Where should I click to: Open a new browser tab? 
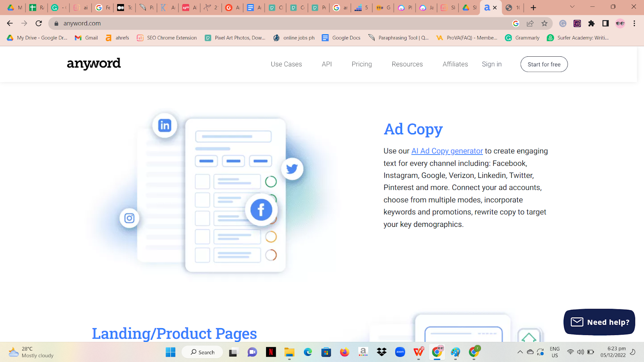point(533,8)
